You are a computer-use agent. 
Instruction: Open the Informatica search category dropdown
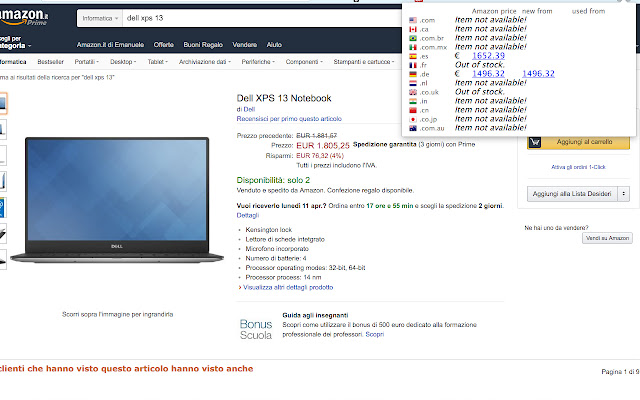pyautogui.click(x=100, y=18)
